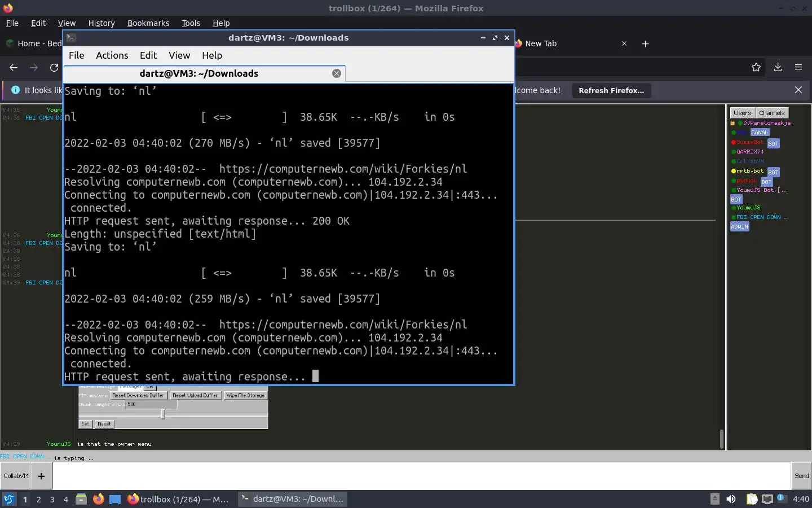Click the trollbox chat scrollbar
The image size is (812, 508).
pos(721,439)
